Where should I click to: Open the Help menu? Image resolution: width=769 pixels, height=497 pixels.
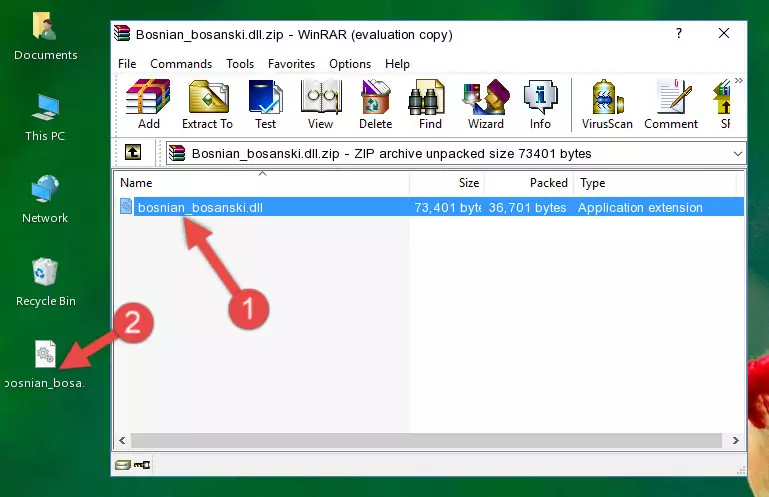pyautogui.click(x=397, y=64)
